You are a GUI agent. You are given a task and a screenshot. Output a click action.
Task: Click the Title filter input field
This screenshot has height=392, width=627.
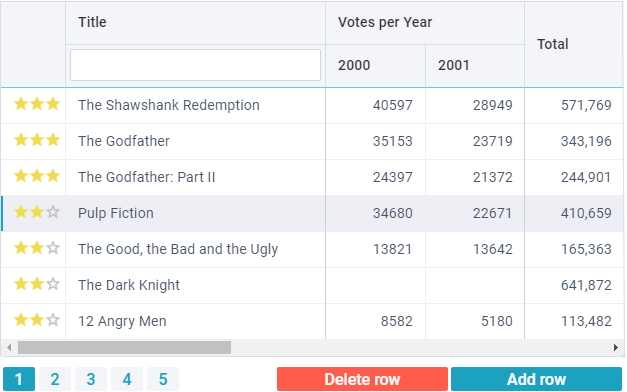tap(195, 65)
